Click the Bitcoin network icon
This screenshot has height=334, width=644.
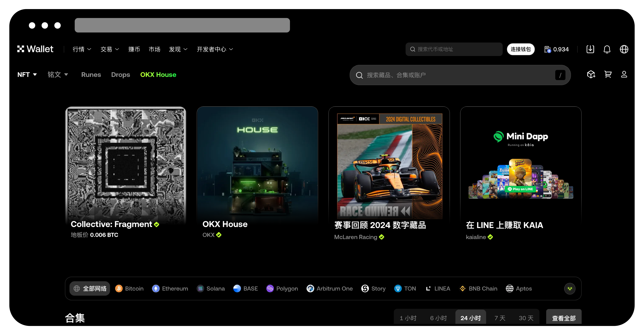coord(119,289)
